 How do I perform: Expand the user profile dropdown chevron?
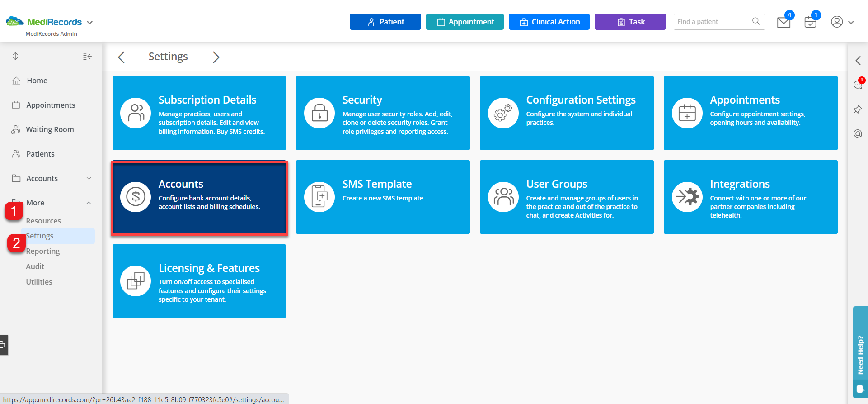click(x=851, y=22)
